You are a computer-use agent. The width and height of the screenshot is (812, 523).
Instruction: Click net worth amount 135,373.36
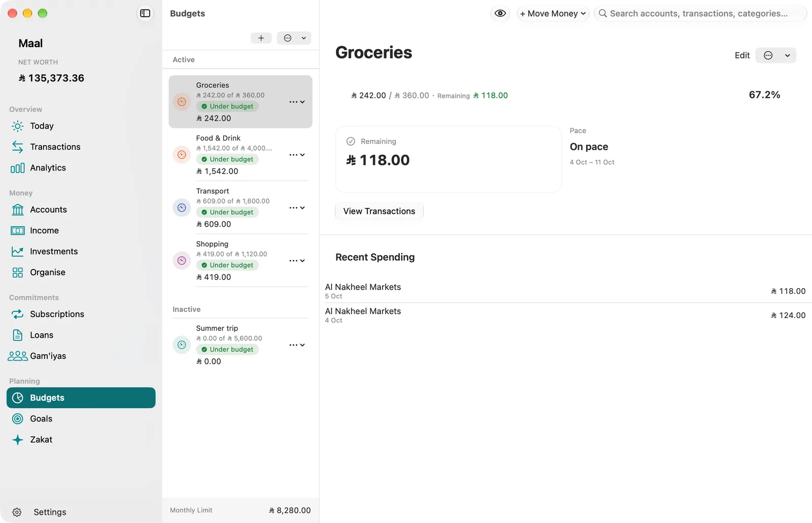pos(51,78)
